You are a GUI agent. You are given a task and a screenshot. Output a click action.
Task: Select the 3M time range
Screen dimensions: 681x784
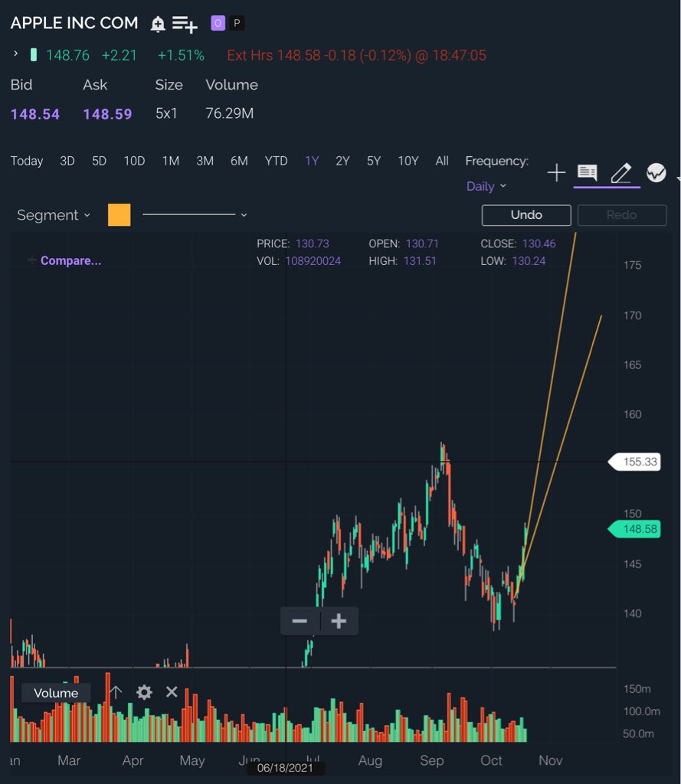click(205, 161)
